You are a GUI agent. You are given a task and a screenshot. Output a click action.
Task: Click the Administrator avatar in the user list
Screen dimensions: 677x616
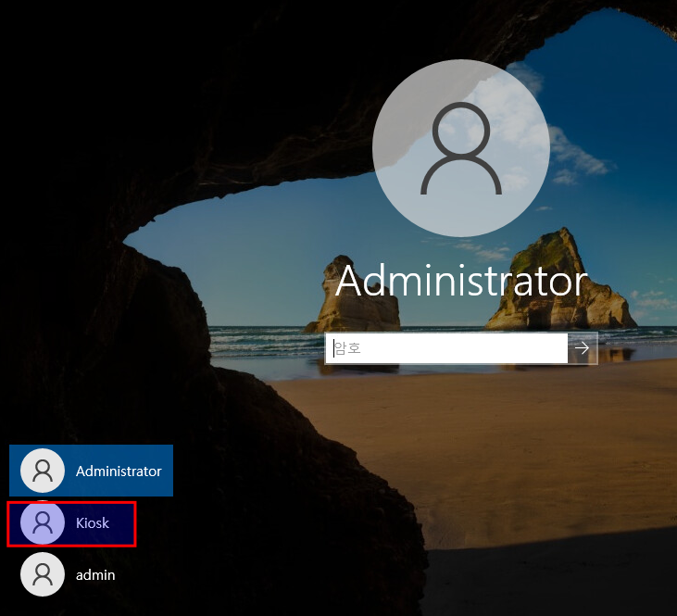point(43,471)
